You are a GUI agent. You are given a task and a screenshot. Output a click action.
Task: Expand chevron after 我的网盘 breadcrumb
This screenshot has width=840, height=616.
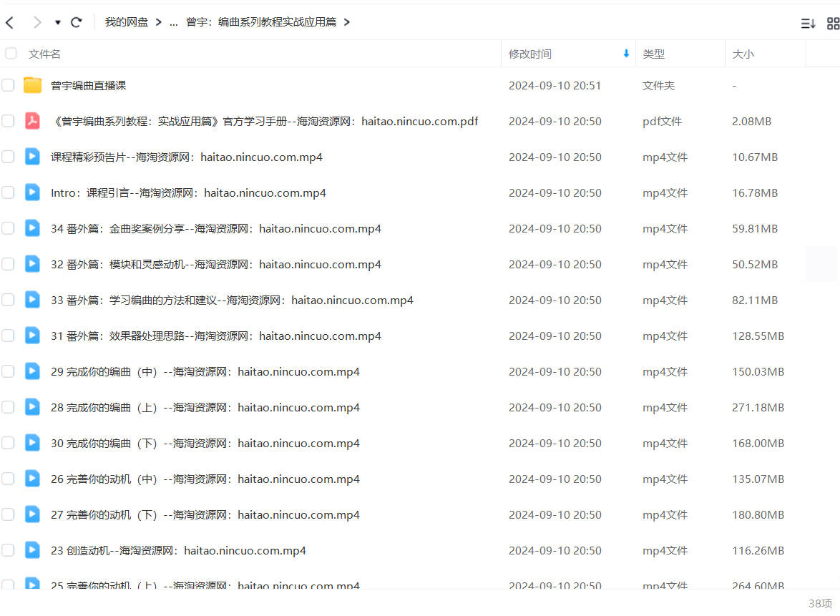[159, 22]
